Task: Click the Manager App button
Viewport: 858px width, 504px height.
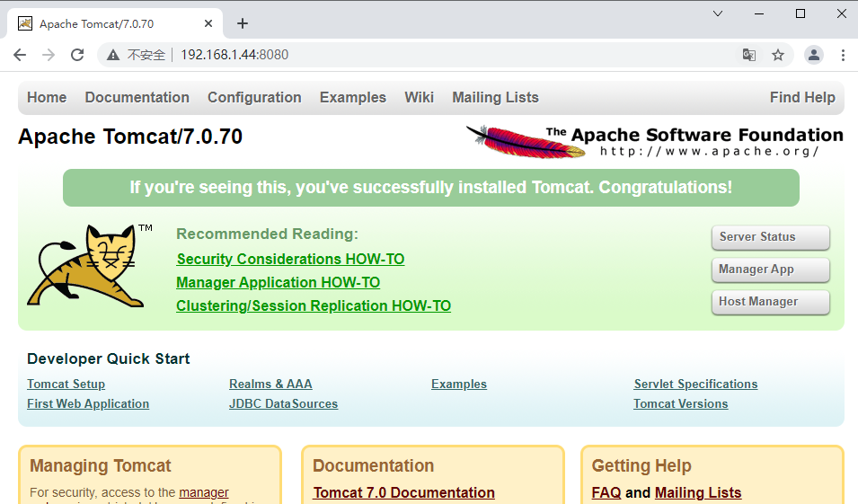Action: point(771,270)
